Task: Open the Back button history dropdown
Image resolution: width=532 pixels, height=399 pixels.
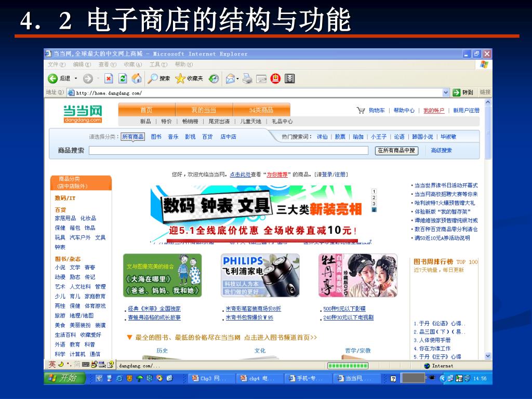Action: click(76, 79)
